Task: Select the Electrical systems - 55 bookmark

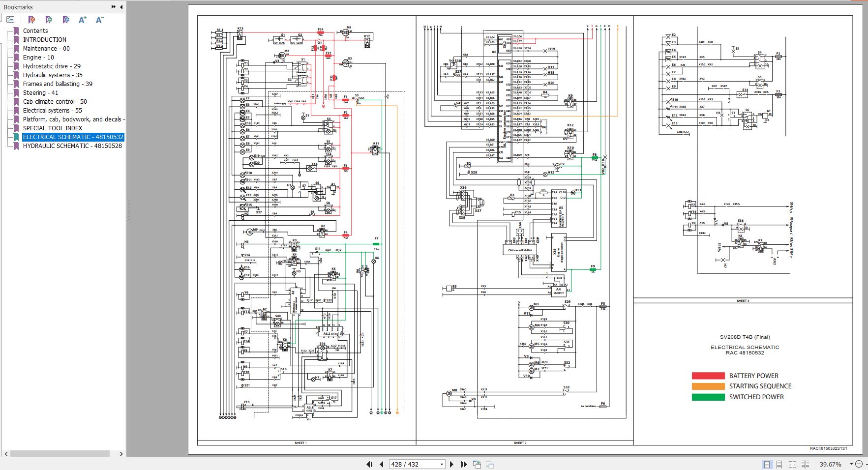Action: click(53, 111)
